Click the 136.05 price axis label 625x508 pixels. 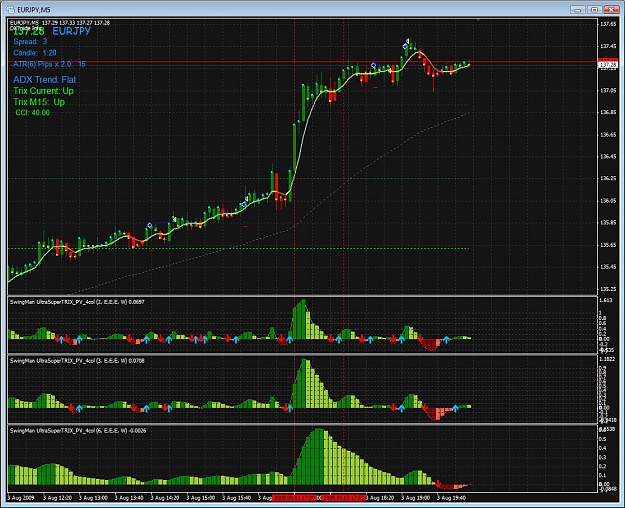click(x=608, y=201)
